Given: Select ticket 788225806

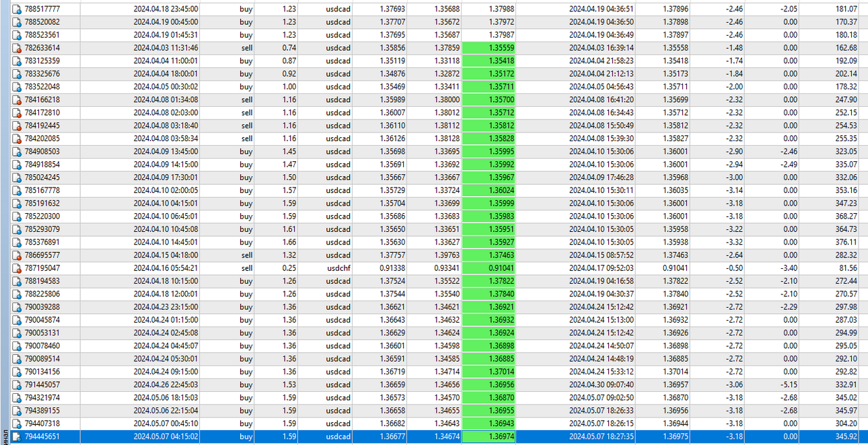Looking at the screenshot, I should [42, 294].
